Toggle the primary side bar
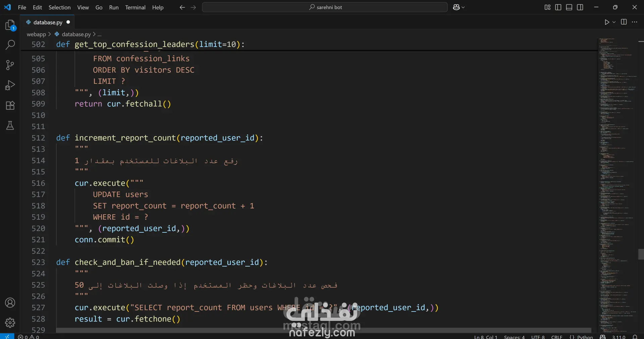 pyautogui.click(x=558, y=7)
